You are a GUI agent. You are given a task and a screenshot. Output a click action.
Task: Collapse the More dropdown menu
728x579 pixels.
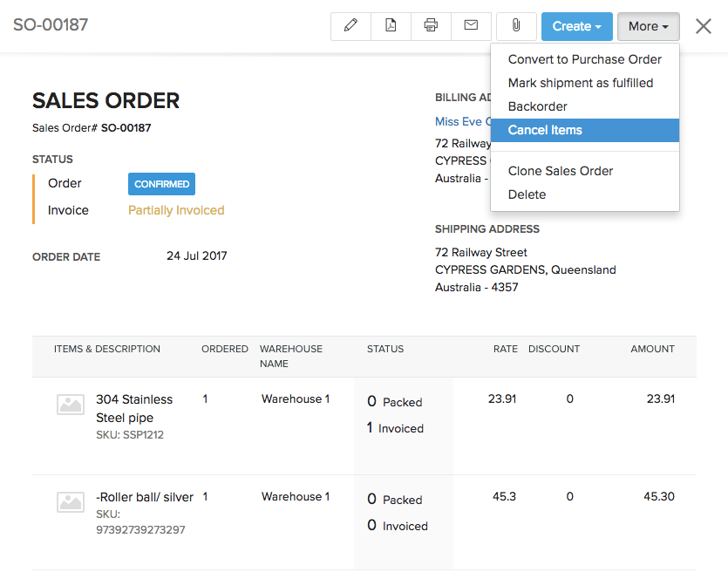click(648, 26)
